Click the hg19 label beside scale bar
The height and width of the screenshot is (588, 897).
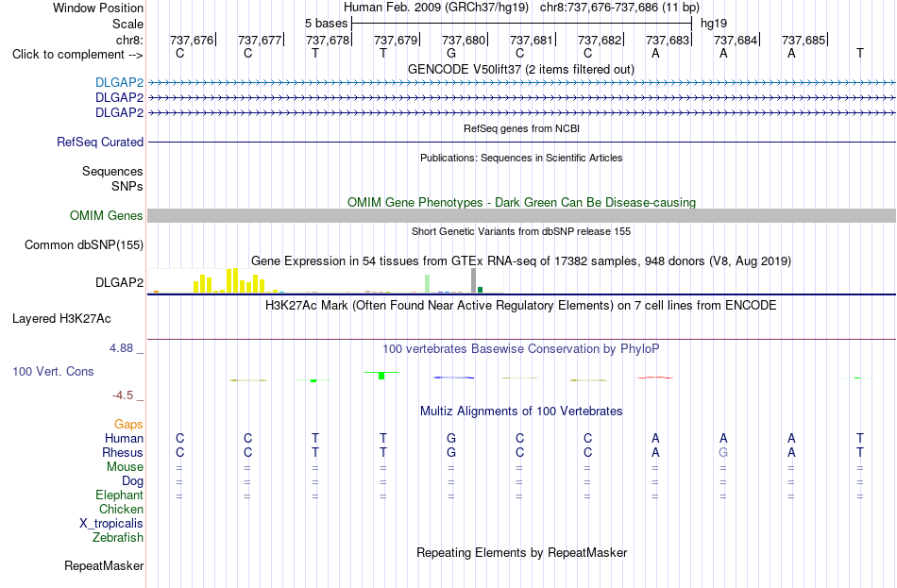[x=714, y=24]
